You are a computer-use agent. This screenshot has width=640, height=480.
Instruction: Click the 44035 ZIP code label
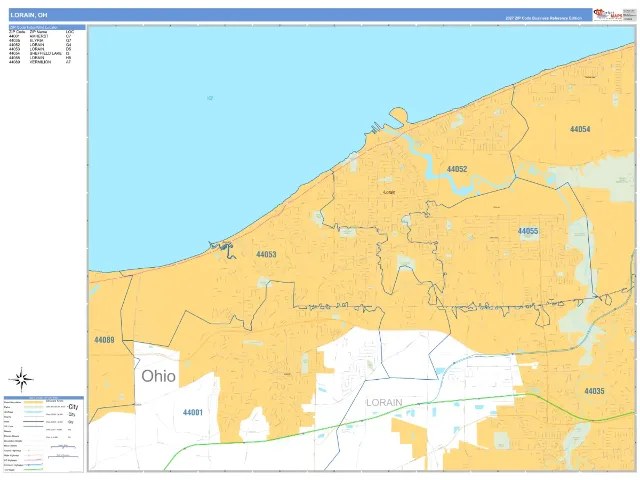[594, 391]
